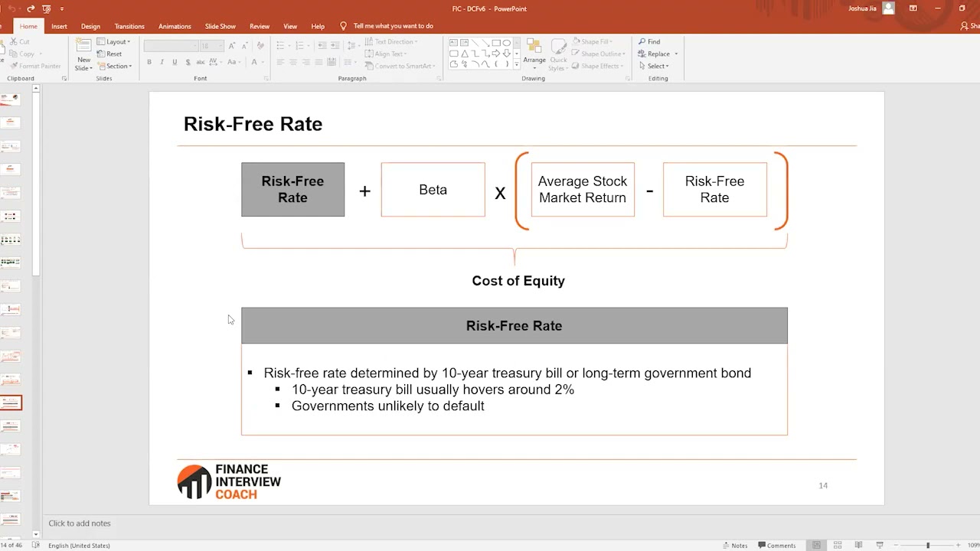Viewport: 980px width, 551px height.
Task: Expand the Arrange dropdown
Action: (x=534, y=54)
